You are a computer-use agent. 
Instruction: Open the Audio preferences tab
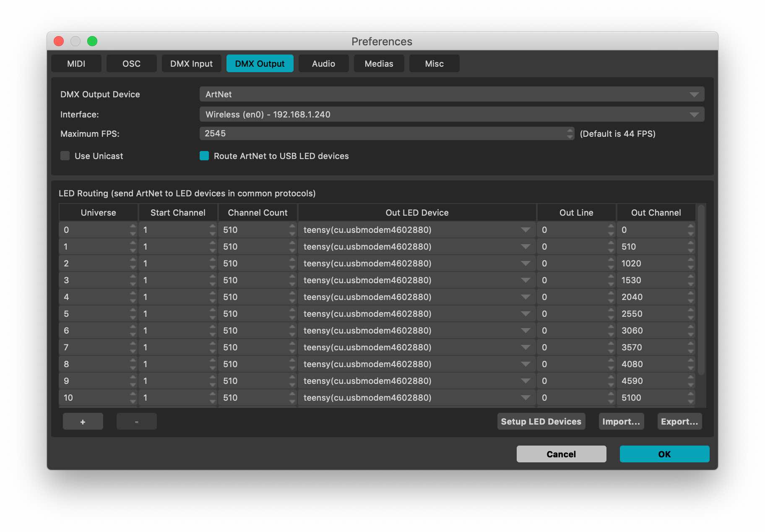[x=323, y=64]
